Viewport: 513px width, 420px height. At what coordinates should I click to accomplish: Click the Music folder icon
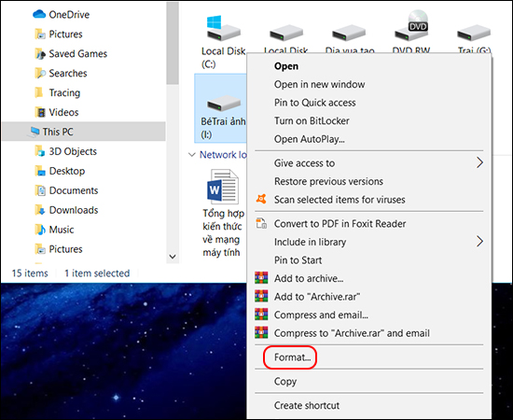tap(40, 230)
